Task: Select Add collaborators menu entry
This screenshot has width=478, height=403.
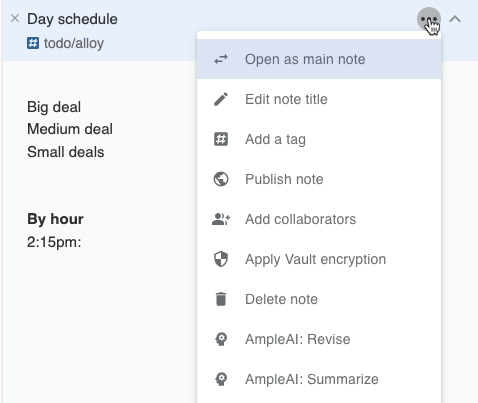Action: [x=319, y=219]
